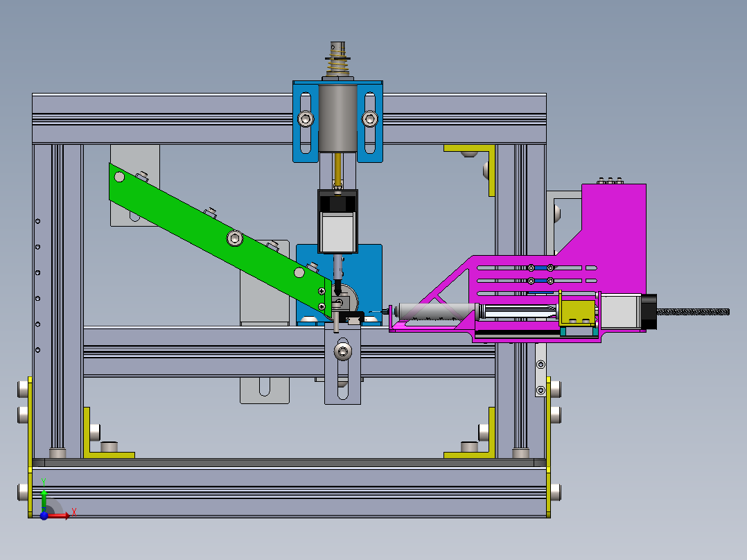Image resolution: width=747 pixels, height=560 pixels.
Task: Click the hole at the green arm's upper end
Action: tap(119, 177)
